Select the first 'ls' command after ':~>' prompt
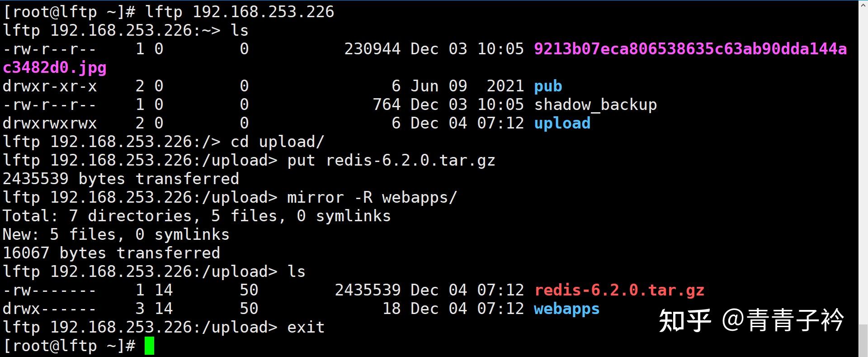The height and width of the screenshot is (357, 868). pyautogui.click(x=240, y=30)
